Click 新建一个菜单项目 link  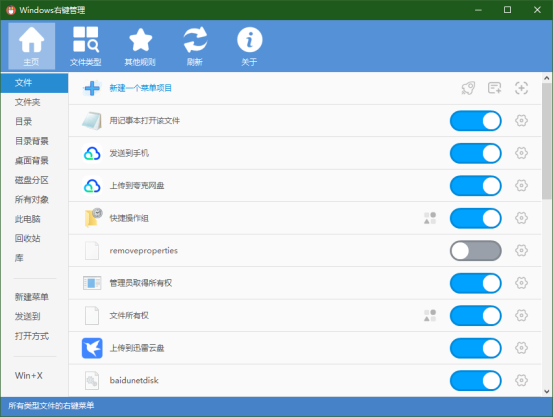pyautogui.click(x=140, y=88)
